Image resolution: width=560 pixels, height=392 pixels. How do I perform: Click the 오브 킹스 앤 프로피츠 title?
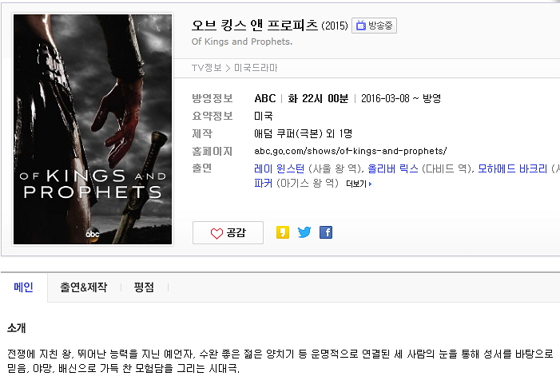click(255, 26)
